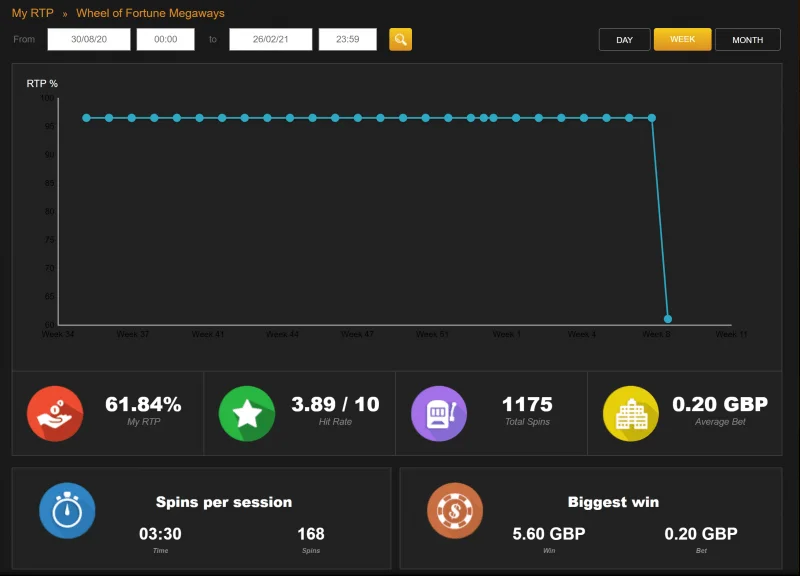Switch chart view to MONTH
Viewport: 800px width, 576px height.
tap(748, 40)
